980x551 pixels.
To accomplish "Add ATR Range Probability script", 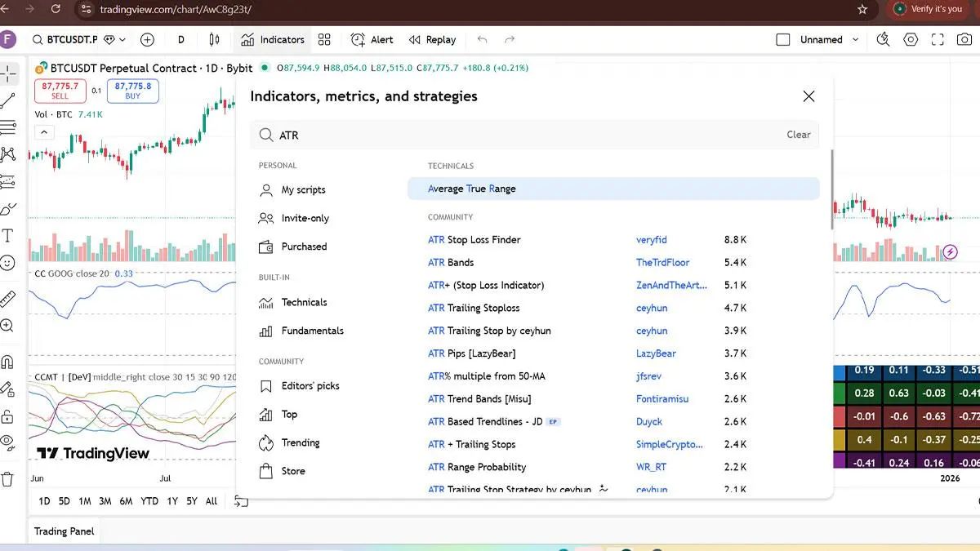I will pyautogui.click(x=477, y=467).
